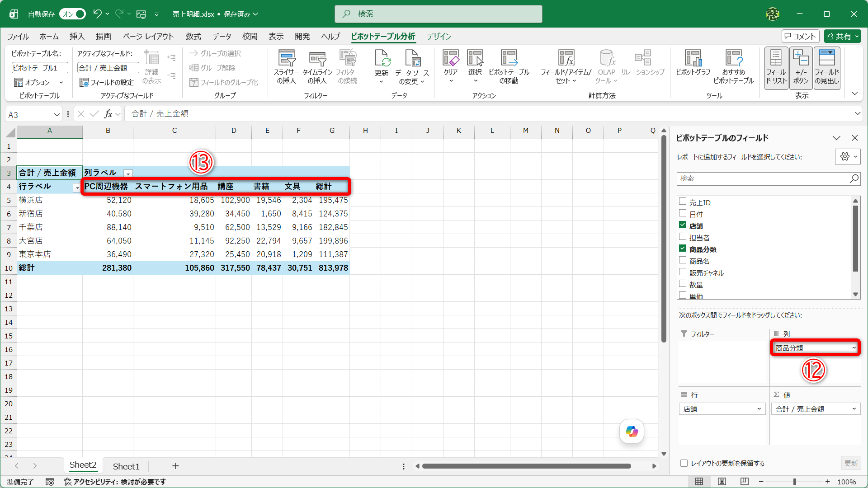Collapse the ribbon with chevron
This screenshot has height=488, width=868.
tap(854, 94)
